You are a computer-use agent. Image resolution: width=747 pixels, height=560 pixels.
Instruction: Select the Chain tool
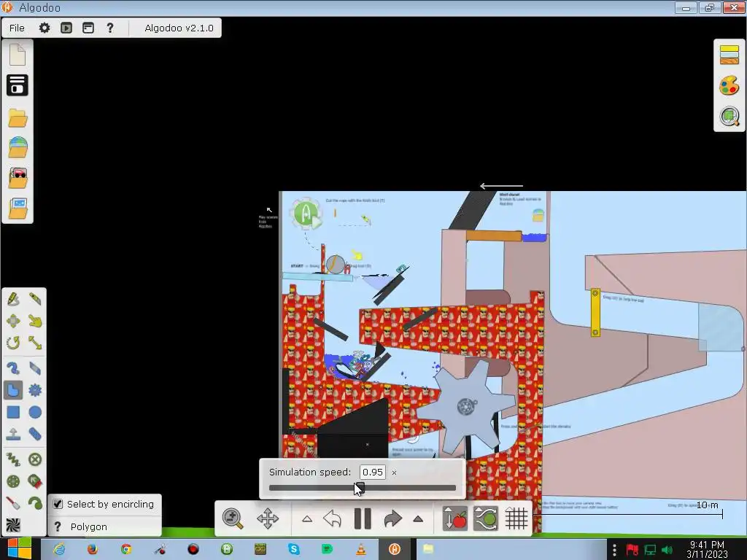pos(35,434)
